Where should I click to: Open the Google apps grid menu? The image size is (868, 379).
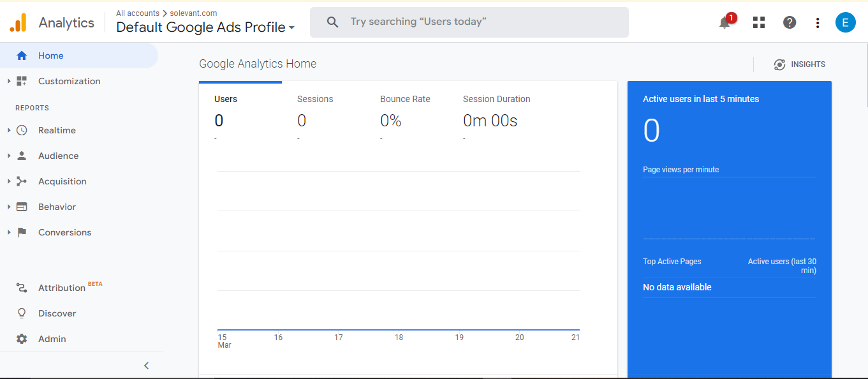(x=758, y=22)
